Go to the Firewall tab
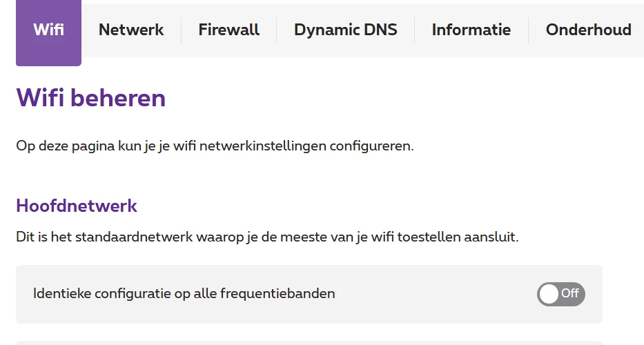 228,30
